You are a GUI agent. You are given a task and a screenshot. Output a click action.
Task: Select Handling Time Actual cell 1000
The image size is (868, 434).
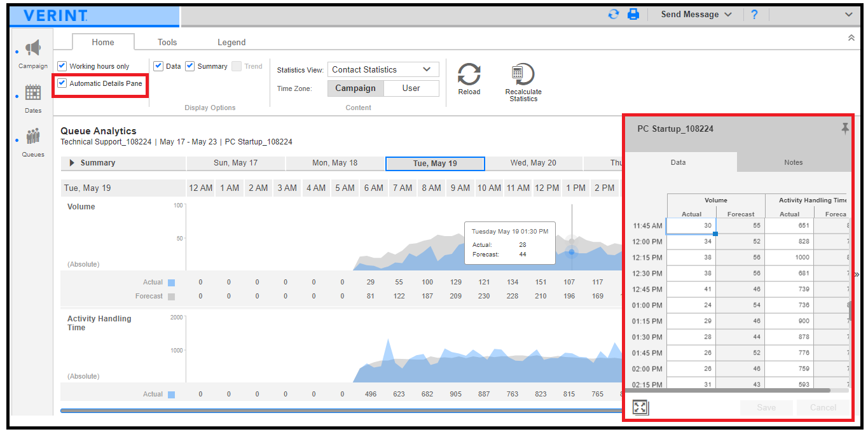(x=789, y=258)
